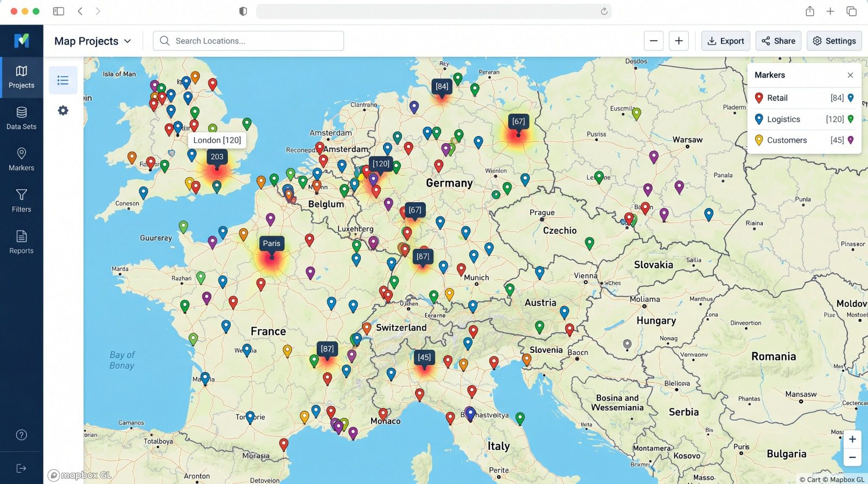Select the Customers marker row
Screen dimensions: 868x484
804,140
